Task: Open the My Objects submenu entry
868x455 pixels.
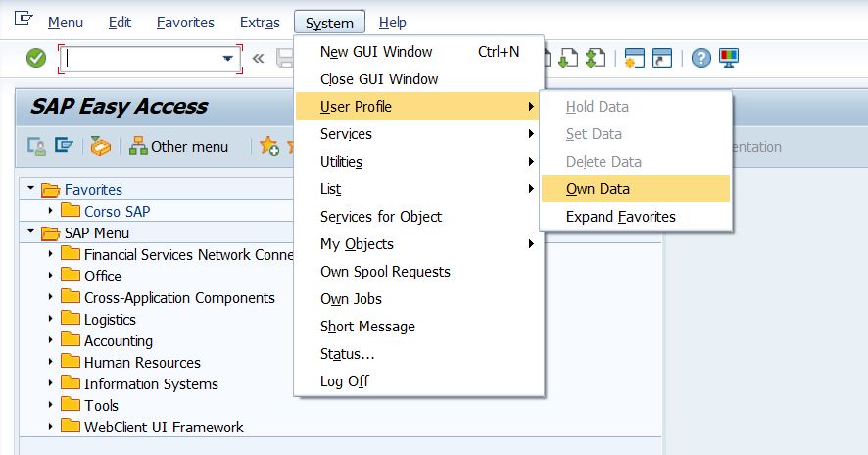Action: [419, 244]
